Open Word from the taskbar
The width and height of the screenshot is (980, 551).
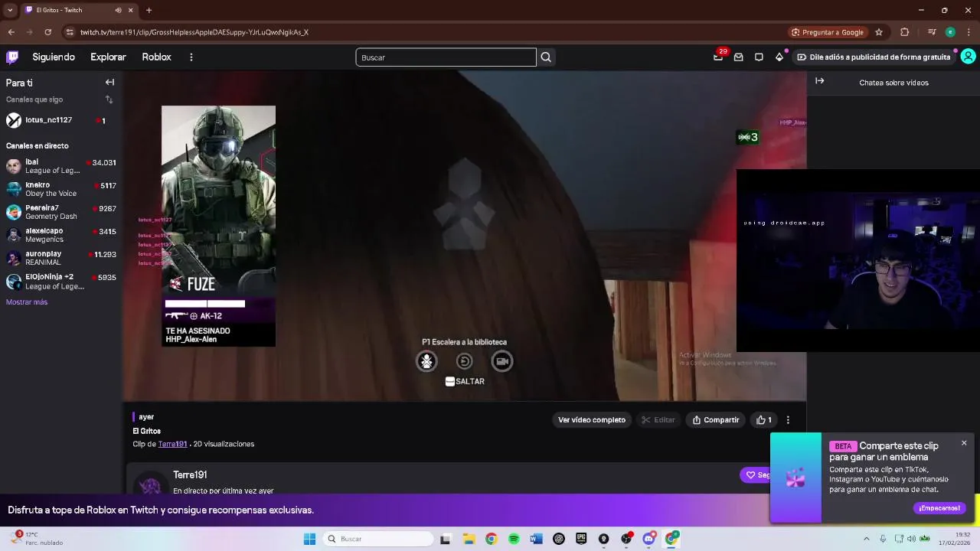(x=536, y=539)
